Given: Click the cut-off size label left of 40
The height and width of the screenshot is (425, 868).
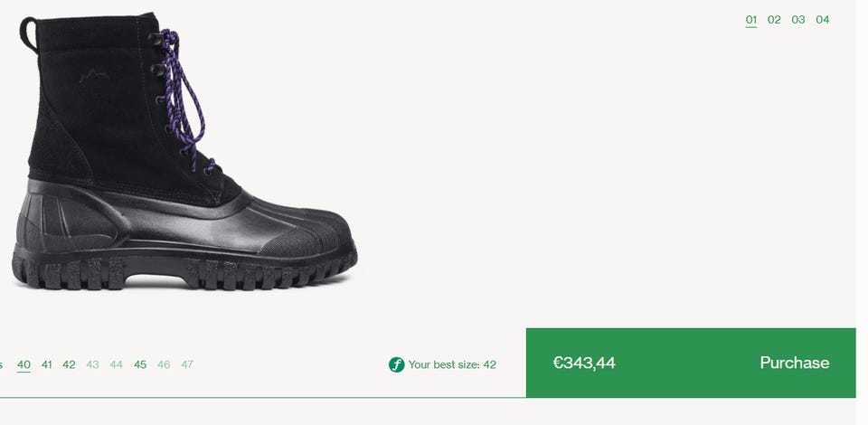Looking at the screenshot, I should [x=1, y=364].
